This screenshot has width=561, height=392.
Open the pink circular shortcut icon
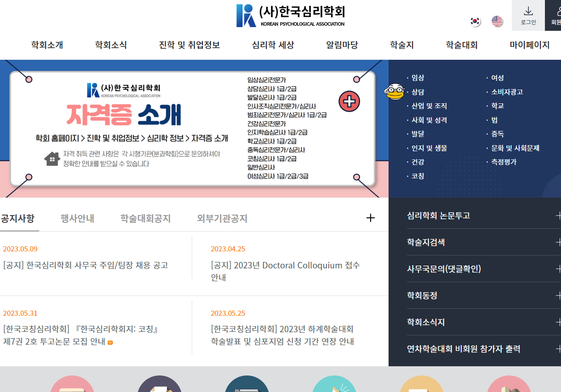coord(72,384)
